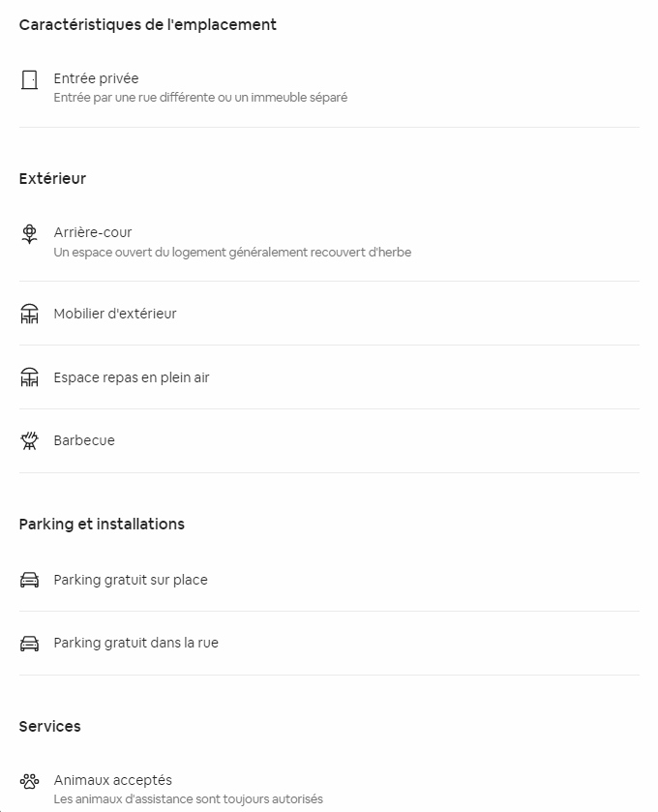Click the Parking et installations heading
This screenshot has height=812, width=658.
pos(102,524)
